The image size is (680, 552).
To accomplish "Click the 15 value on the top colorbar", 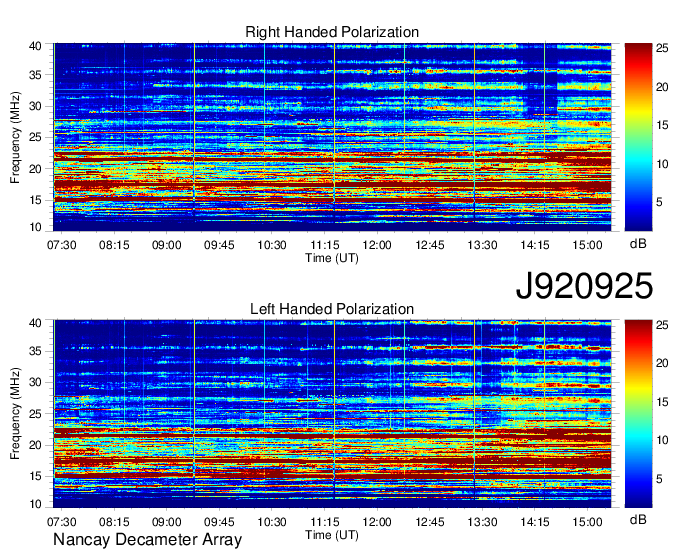I will (x=662, y=125).
